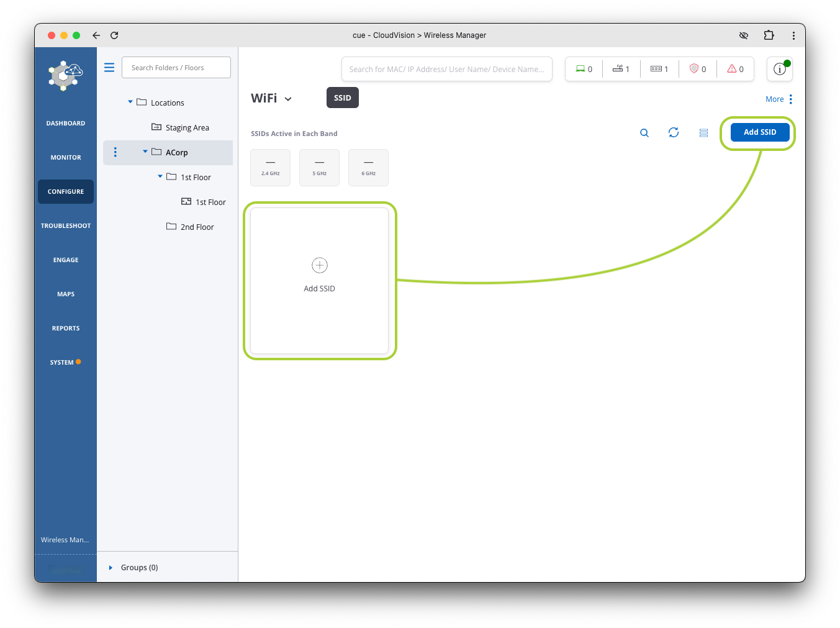
Task: Expand the Groups (0) section
Action: click(x=111, y=568)
